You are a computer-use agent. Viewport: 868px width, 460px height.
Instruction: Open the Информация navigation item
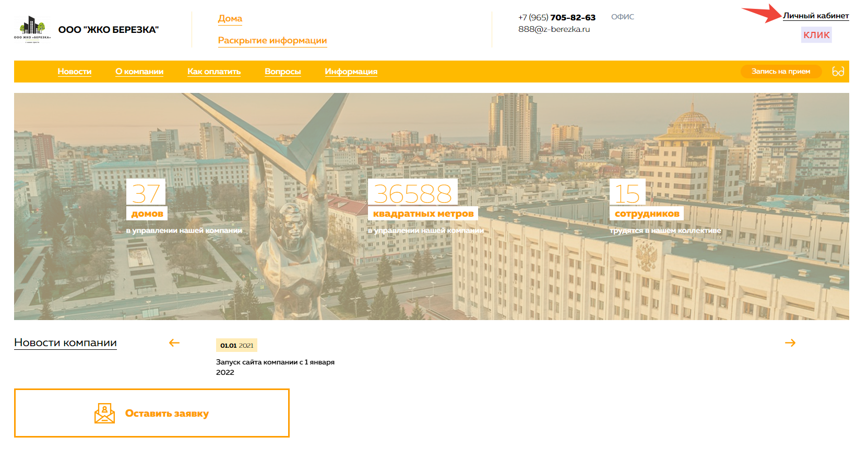point(351,72)
